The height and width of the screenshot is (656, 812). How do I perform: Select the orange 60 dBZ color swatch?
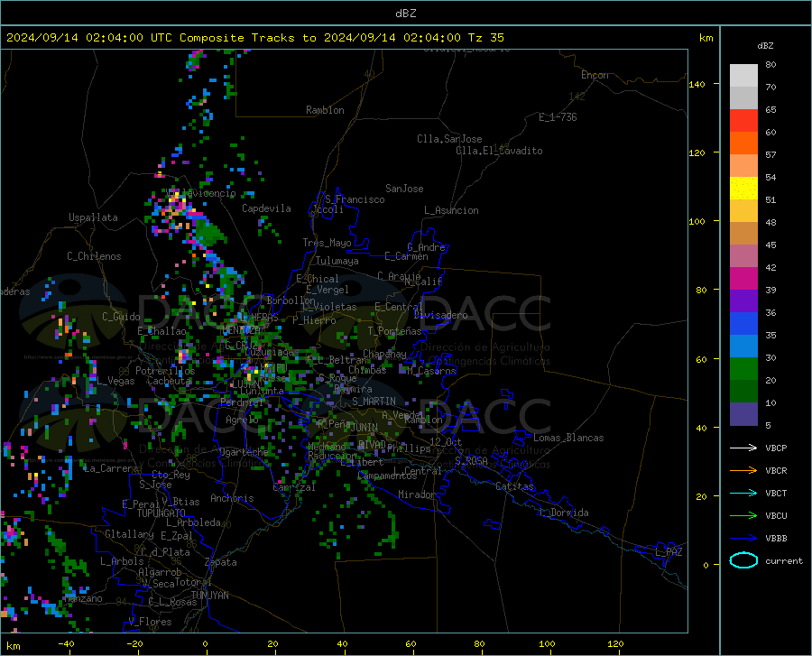(743, 143)
